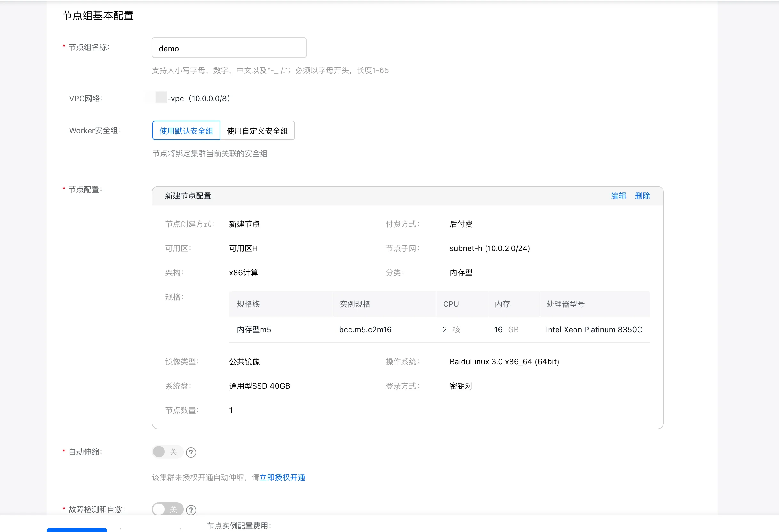Click the 实例规格 column header
Image resolution: width=779 pixels, height=532 pixels.
click(355, 304)
